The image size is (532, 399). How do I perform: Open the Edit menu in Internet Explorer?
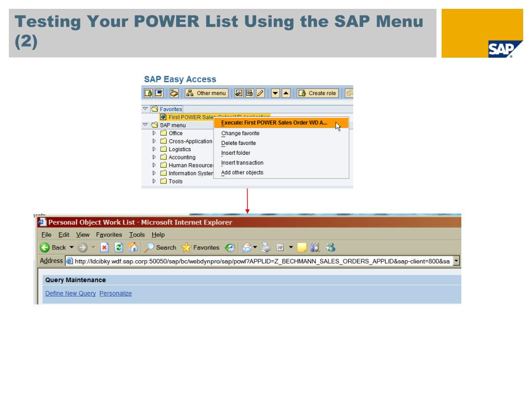(x=64, y=234)
